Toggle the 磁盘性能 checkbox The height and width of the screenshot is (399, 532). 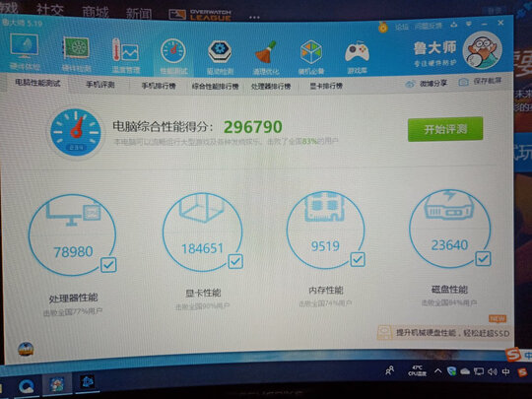pos(483,258)
